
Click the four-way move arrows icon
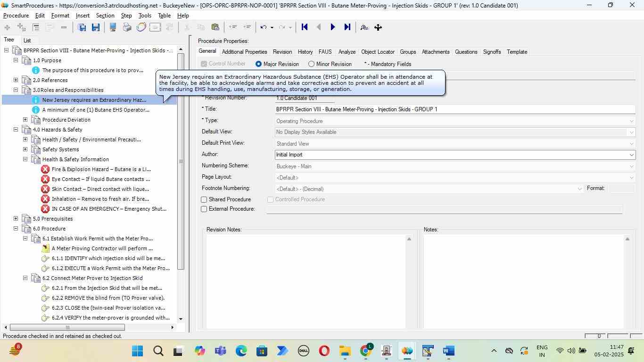point(378,27)
